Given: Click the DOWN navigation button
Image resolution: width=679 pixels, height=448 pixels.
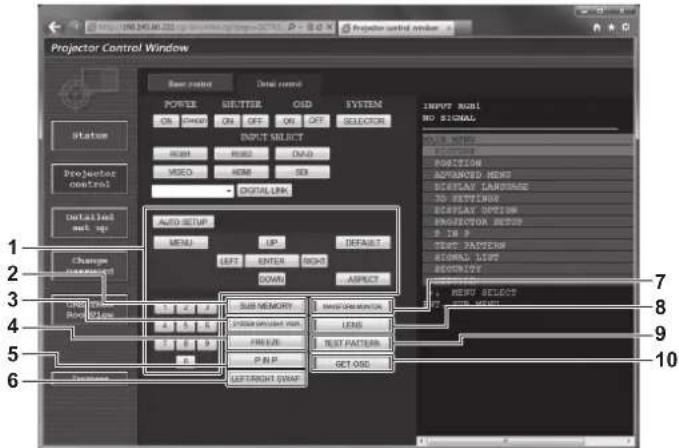Looking at the screenshot, I should click(272, 279).
